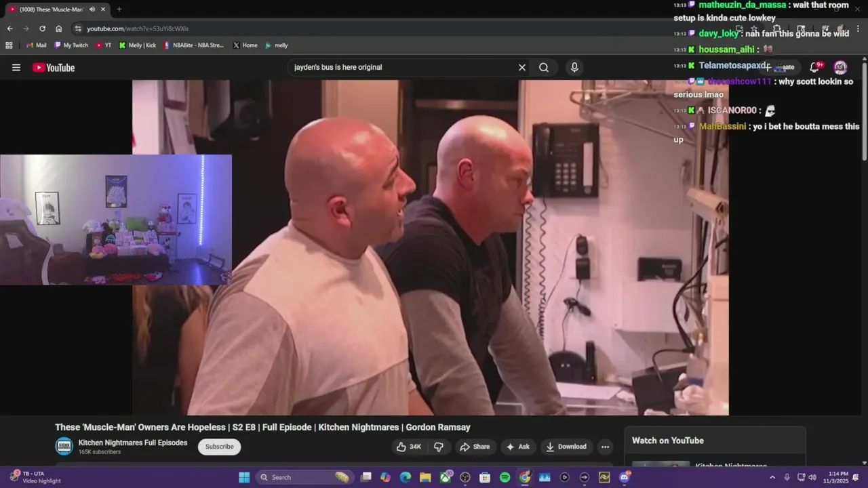Click the 'Watch on YouTube' heading
The width and height of the screenshot is (868, 488).
click(x=668, y=441)
